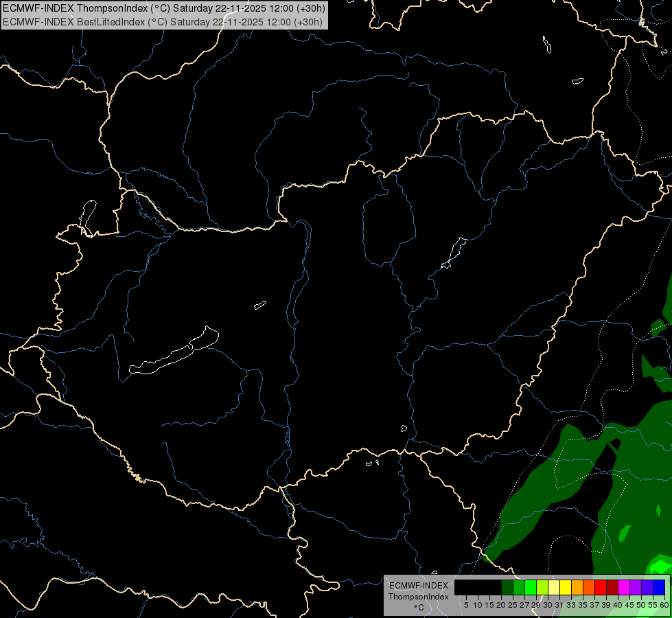Click legend scale value 37

pos(594,605)
